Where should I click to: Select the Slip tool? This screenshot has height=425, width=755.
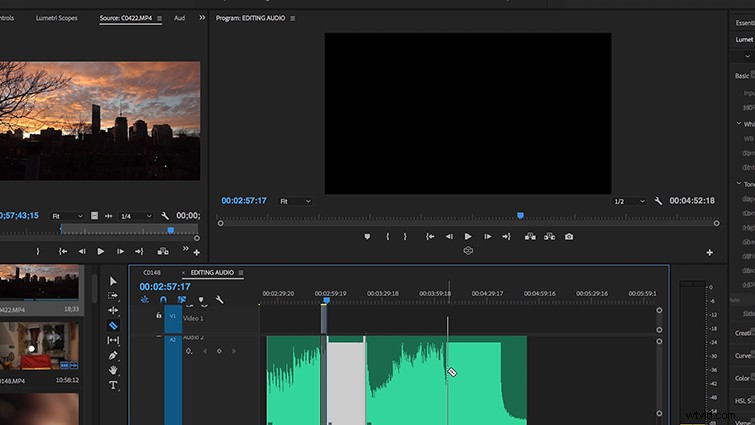click(x=113, y=340)
